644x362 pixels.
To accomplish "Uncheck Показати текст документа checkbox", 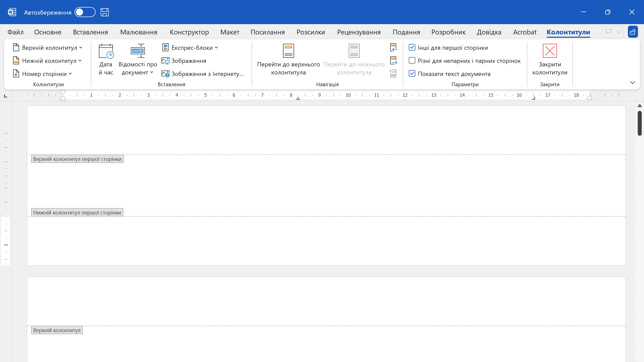I will [x=412, y=74].
